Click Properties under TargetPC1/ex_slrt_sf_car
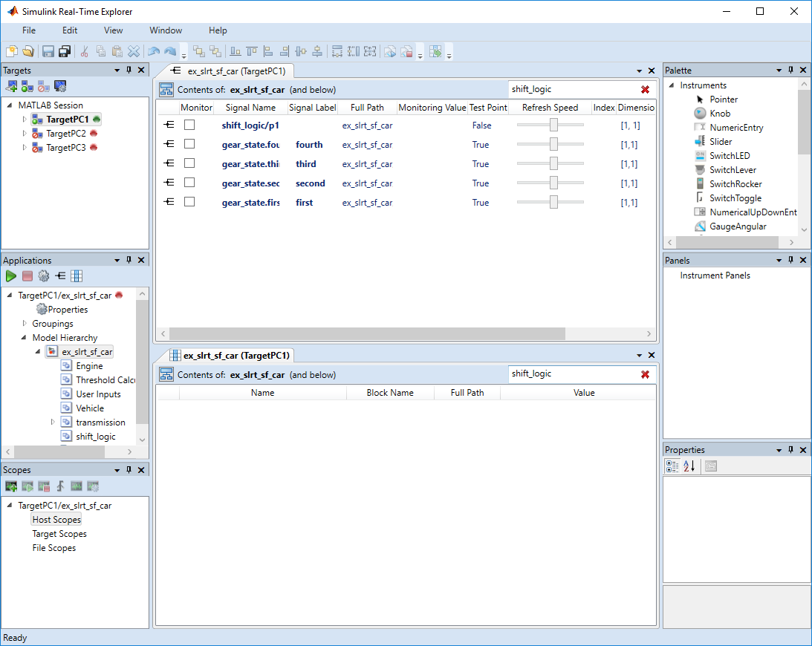Image resolution: width=812 pixels, height=646 pixels. [x=67, y=310]
